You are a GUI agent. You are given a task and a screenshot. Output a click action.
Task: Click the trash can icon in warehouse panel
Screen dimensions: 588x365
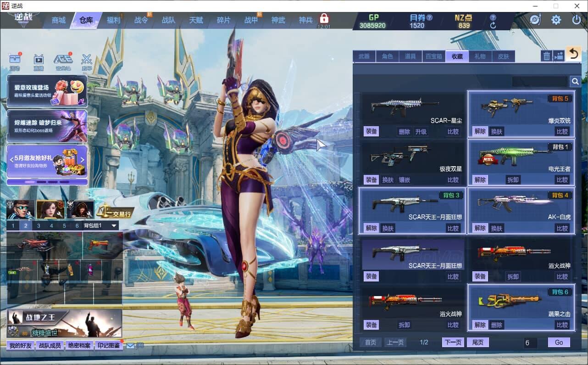[x=546, y=56]
